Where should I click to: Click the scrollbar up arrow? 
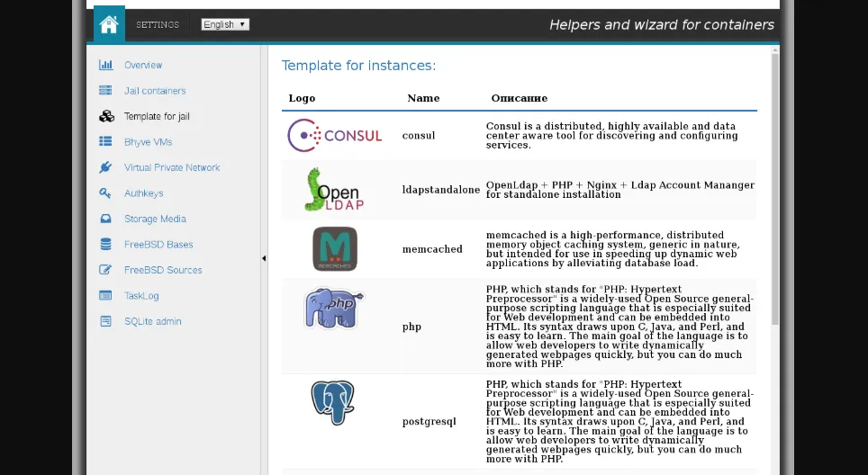(x=775, y=50)
